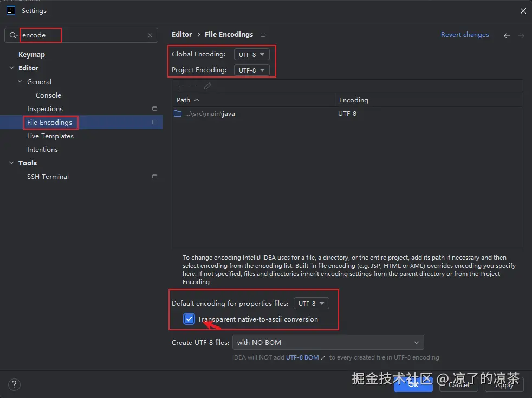532x398 pixels.
Task: Open the SSH Terminal settings page
Action: coord(48,177)
